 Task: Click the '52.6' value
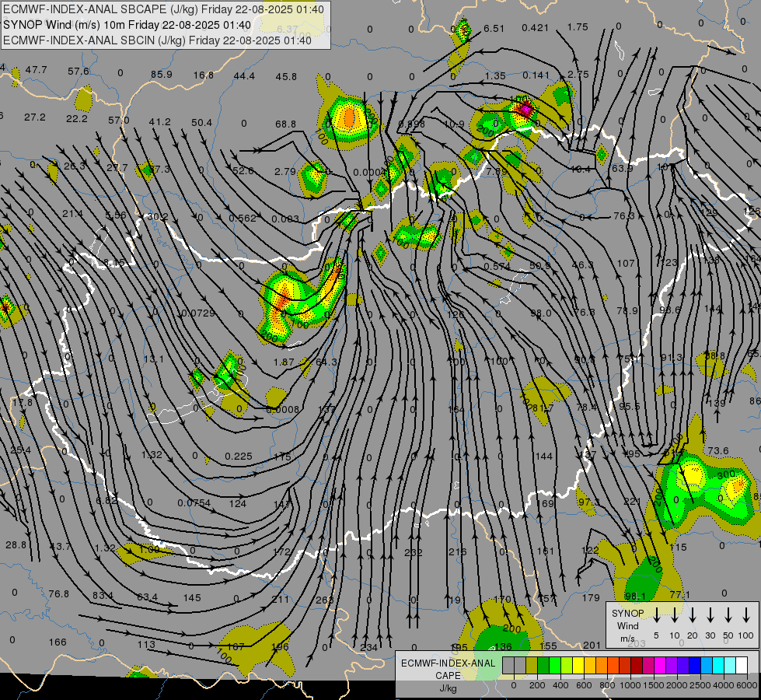click(243, 170)
